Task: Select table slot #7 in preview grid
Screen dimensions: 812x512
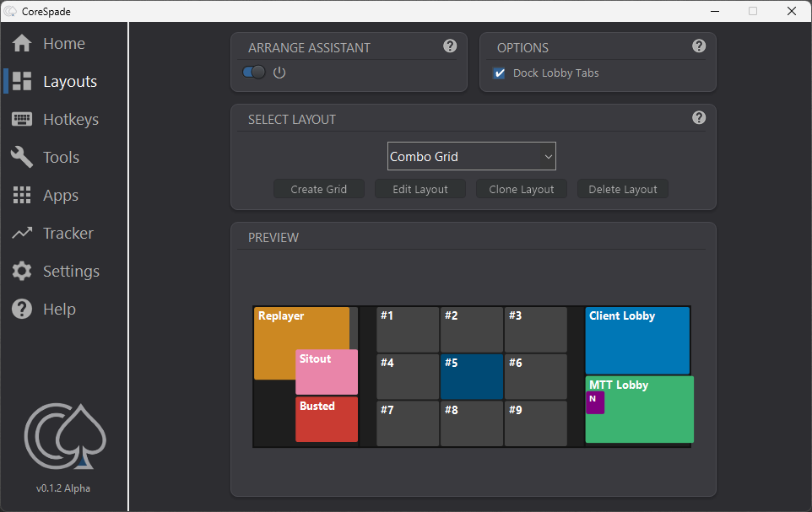Action: 408,423
